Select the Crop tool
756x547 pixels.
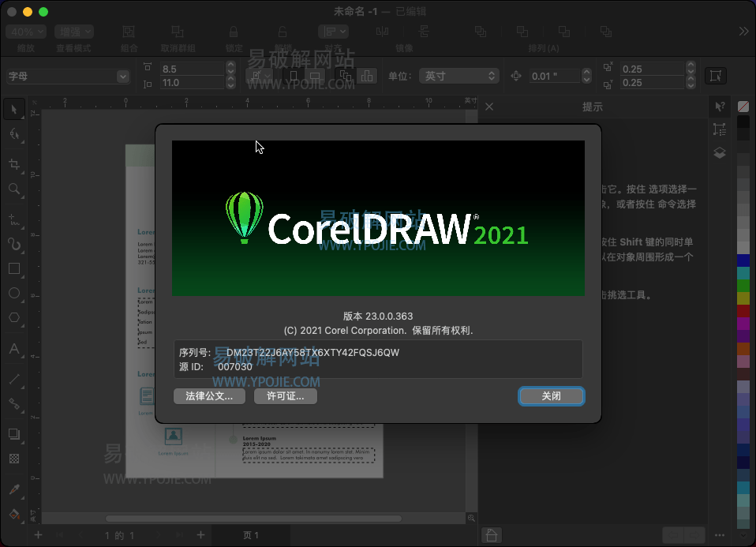(x=14, y=163)
